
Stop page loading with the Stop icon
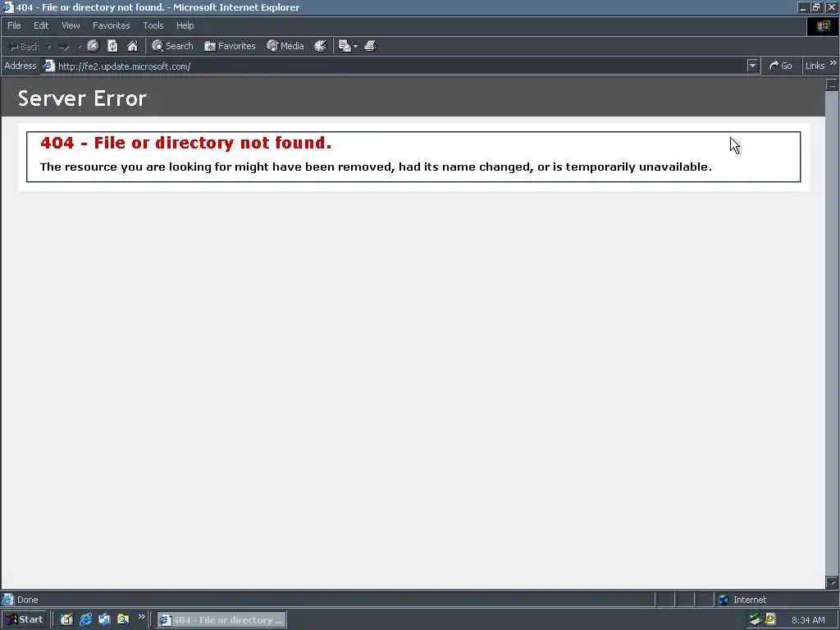tap(94, 46)
